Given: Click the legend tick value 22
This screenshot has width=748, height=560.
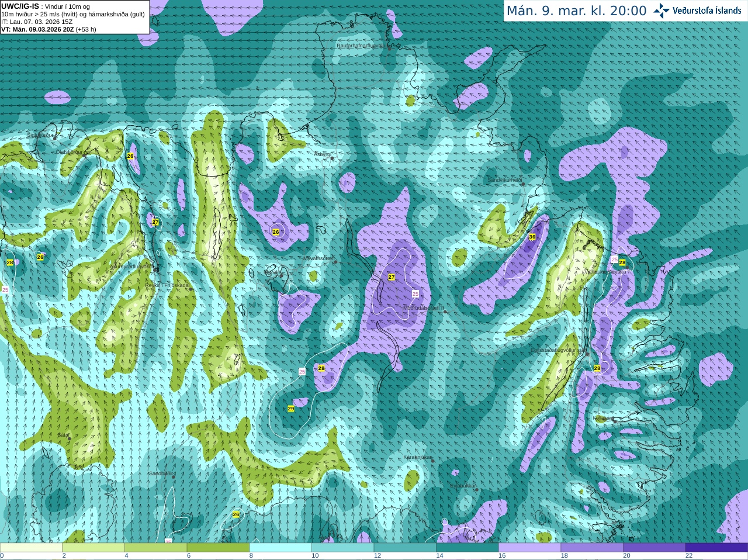Looking at the screenshot, I should click(x=689, y=556).
